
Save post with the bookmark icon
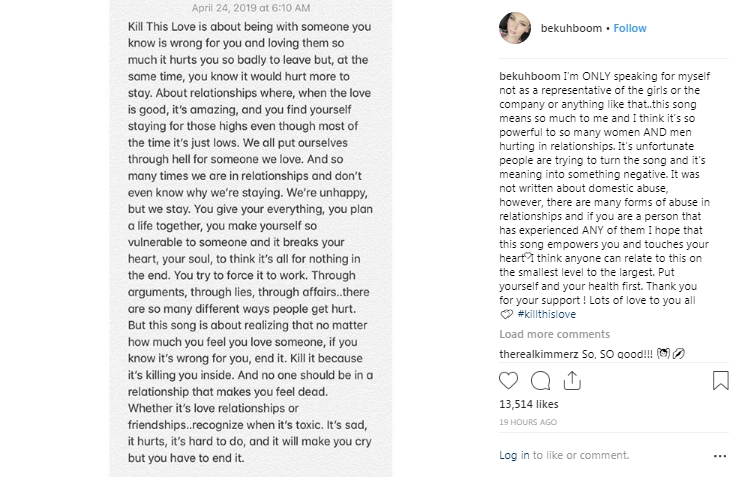coord(720,380)
